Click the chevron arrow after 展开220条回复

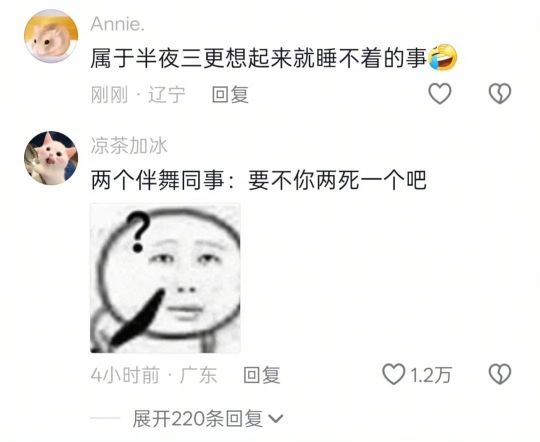click(x=276, y=419)
